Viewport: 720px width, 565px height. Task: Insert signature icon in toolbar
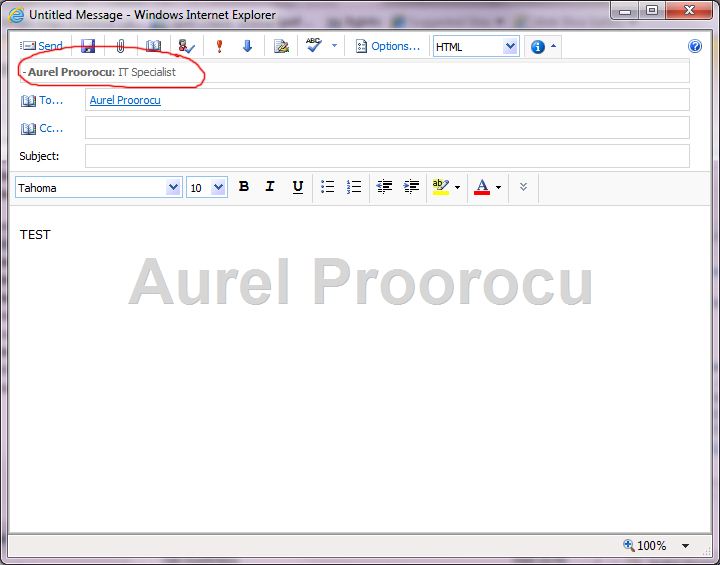coord(281,46)
